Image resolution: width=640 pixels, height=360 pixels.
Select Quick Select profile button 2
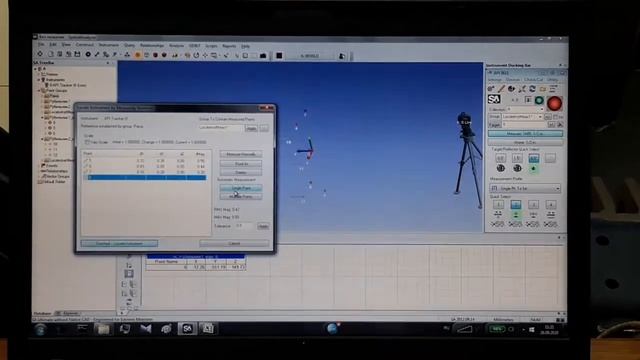516,205
